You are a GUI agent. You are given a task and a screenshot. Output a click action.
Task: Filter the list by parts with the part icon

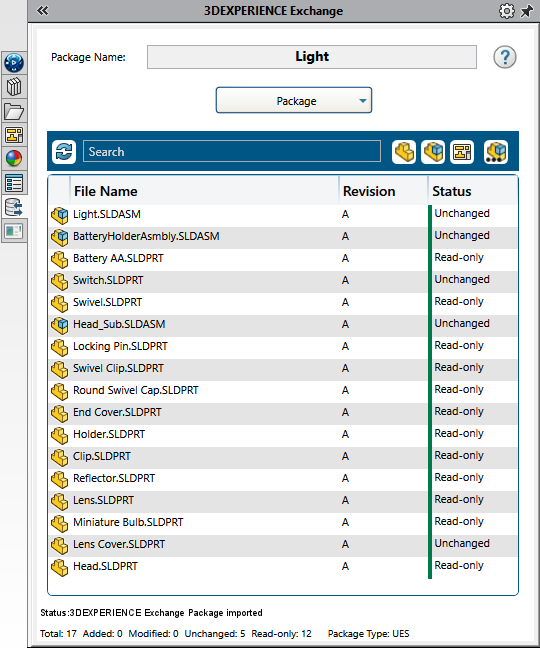pyautogui.click(x=404, y=152)
